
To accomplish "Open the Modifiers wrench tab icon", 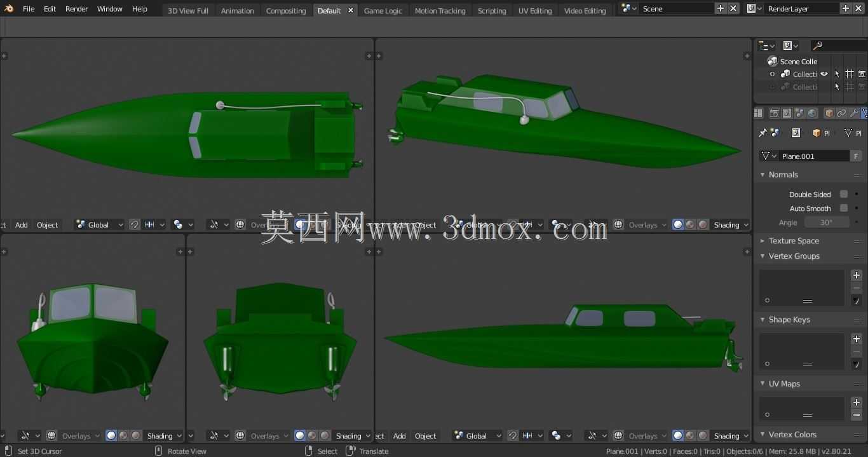I will tap(855, 113).
